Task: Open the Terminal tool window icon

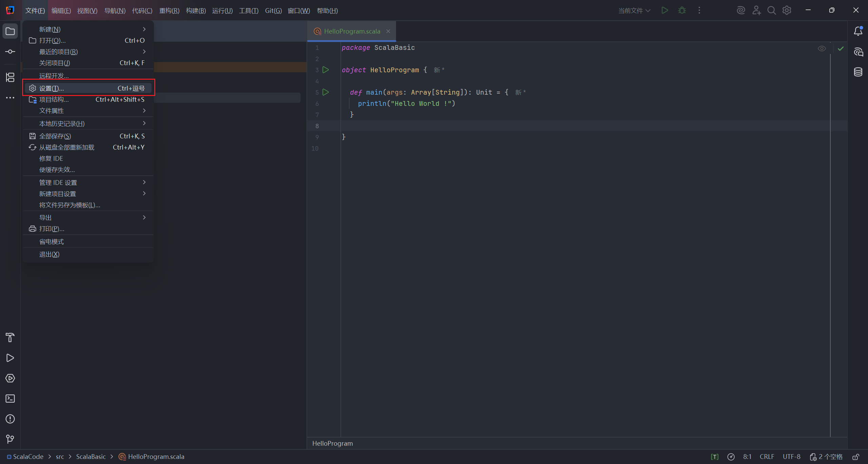Action: [x=10, y=399]
